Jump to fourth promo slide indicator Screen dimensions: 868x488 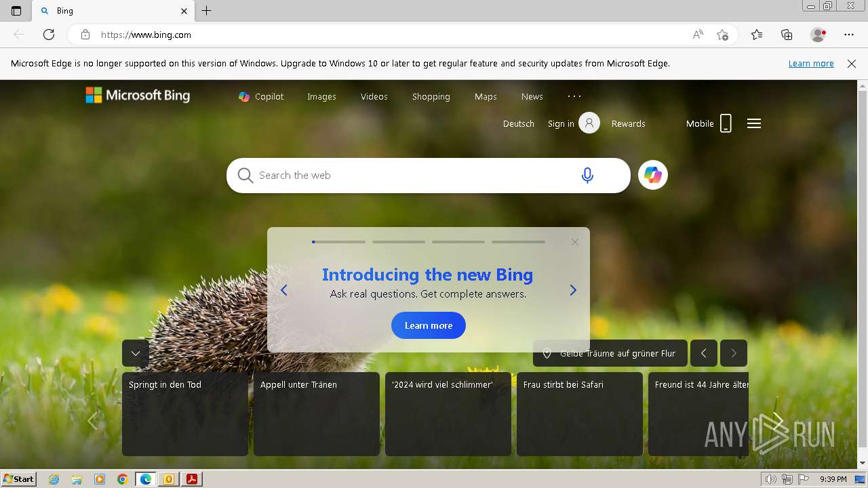point(518,241)
